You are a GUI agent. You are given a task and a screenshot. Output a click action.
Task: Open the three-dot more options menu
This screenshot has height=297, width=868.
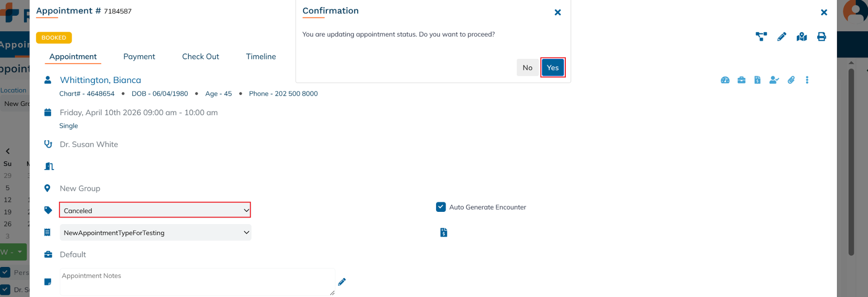[807, 80]
